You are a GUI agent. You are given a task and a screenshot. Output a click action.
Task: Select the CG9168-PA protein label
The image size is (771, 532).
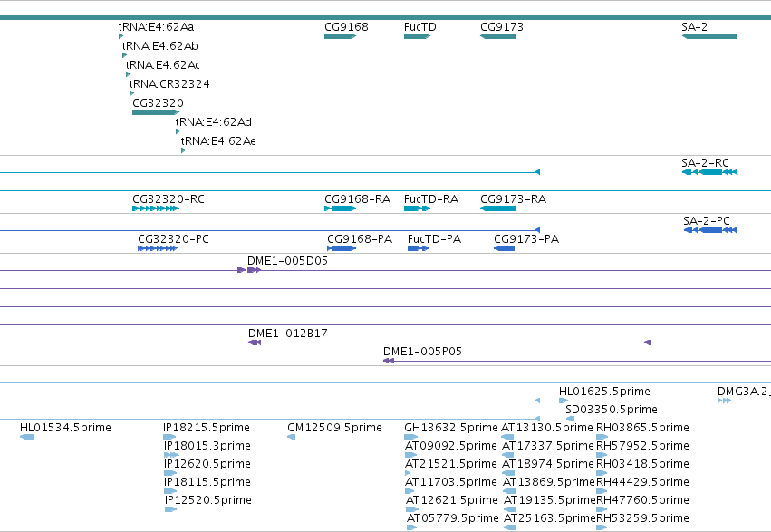tap(360, 239)
